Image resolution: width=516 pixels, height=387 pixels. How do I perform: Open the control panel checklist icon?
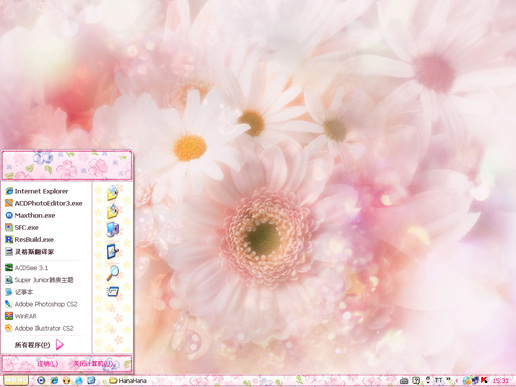point(113,251)
